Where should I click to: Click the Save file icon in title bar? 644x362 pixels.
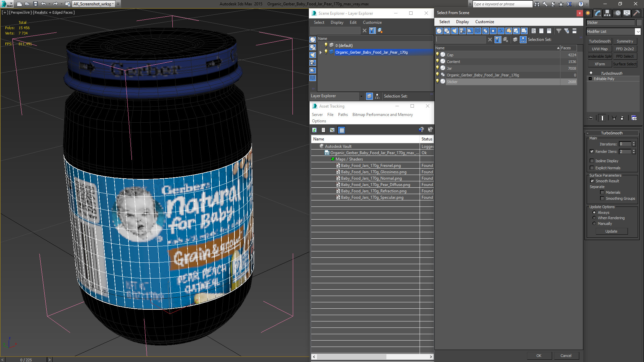pos(35,4)
